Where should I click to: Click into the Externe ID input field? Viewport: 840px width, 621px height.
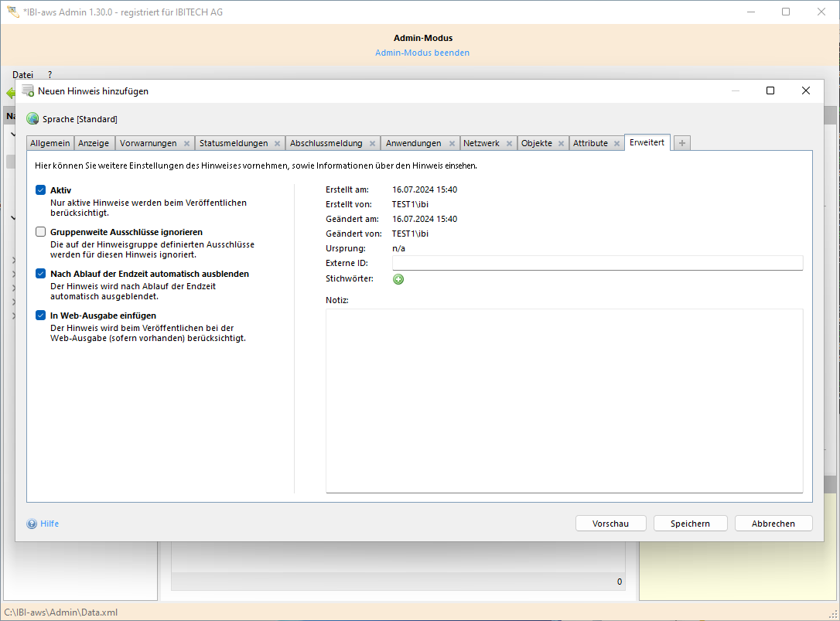point(597,264)
